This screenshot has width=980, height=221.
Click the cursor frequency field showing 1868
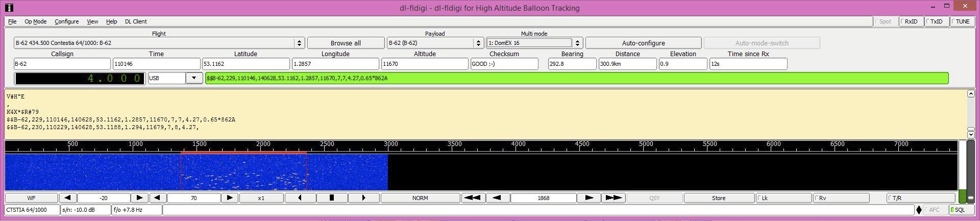pos(544,198)
